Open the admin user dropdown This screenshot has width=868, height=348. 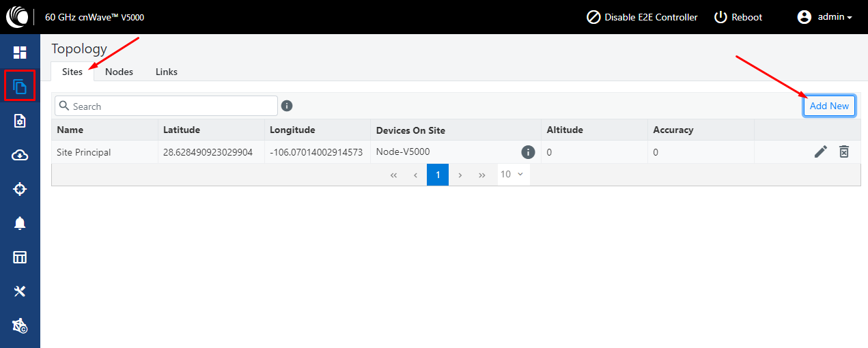(x=825, y=17)
